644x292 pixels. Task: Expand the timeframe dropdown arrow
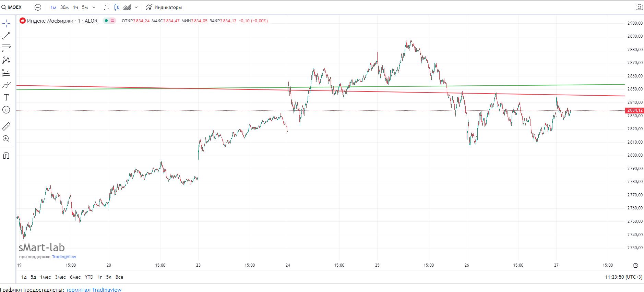[94, 7]
